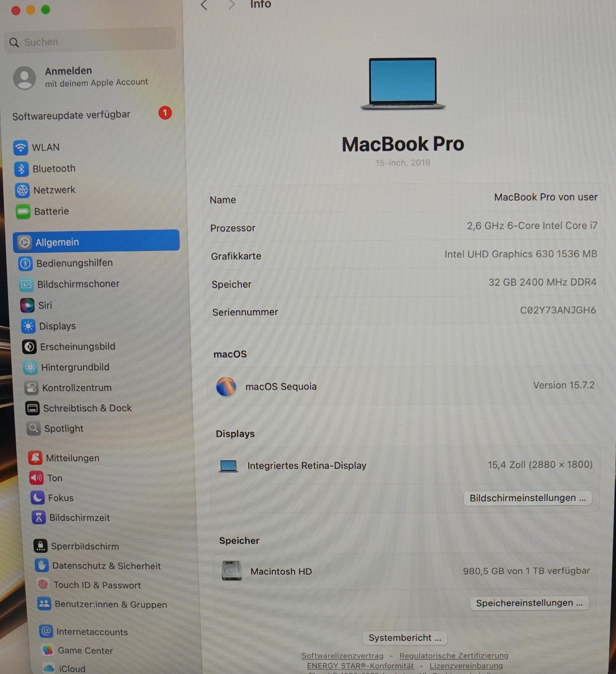The image size is (616, 674).
Task: Open the Batterie icon
Action: click(x=23, y=211)
